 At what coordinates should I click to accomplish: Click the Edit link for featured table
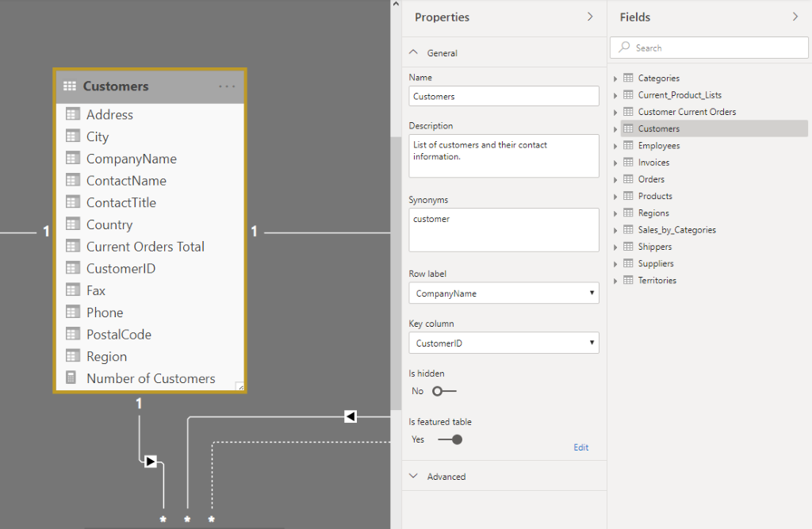(x=581, y=447)
